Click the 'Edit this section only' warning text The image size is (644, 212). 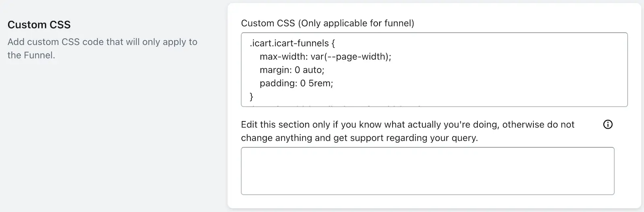[407, 131]
